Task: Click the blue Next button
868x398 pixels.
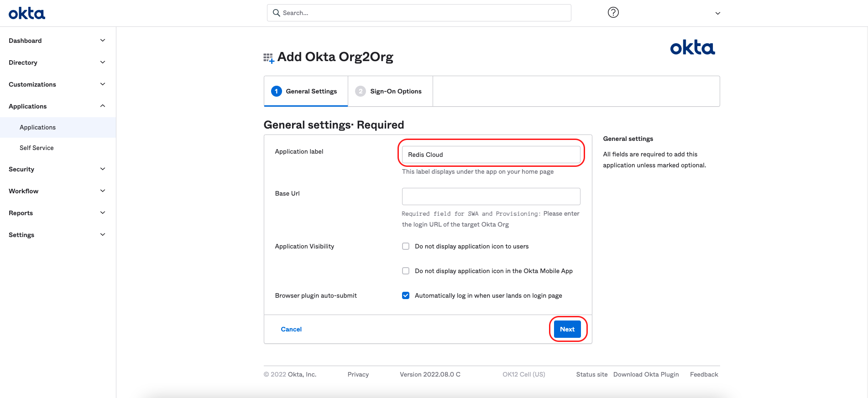Action: 567,329
